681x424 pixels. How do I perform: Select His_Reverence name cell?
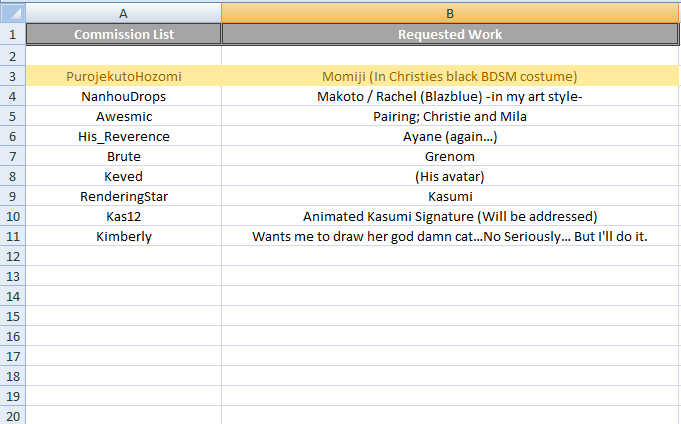[123, 136]
